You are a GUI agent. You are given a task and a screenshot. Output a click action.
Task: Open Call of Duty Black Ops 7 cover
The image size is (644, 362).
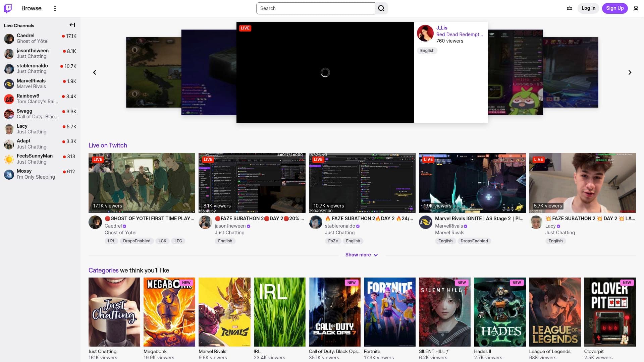pyautogui.click(x=335, y=312)
